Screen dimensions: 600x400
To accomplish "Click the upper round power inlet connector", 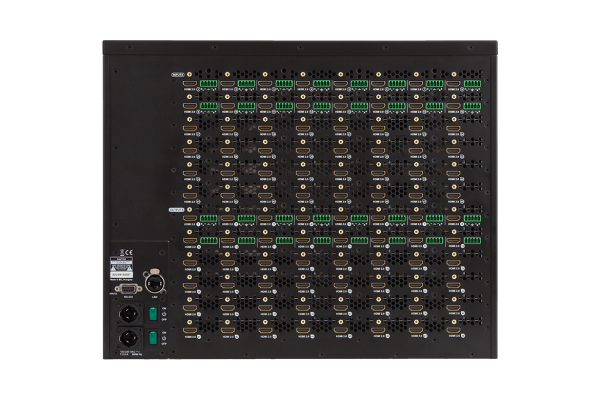I will (x=127, y=314).
